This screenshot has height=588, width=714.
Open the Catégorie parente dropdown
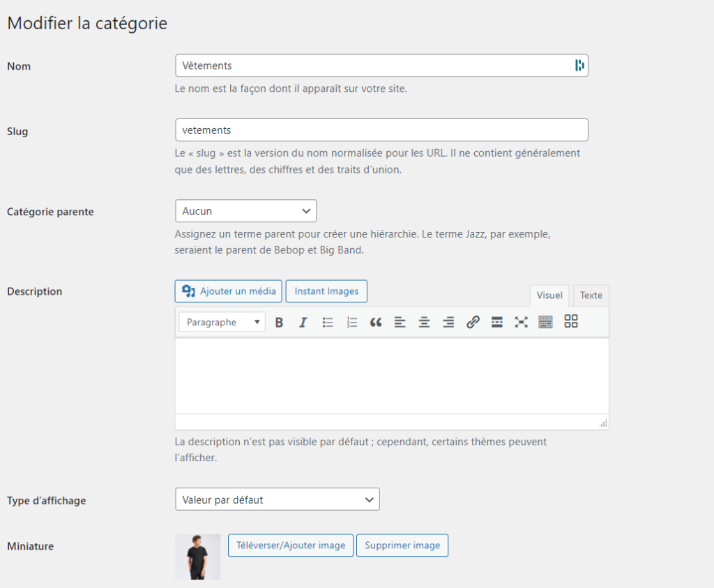coord(246,210)
